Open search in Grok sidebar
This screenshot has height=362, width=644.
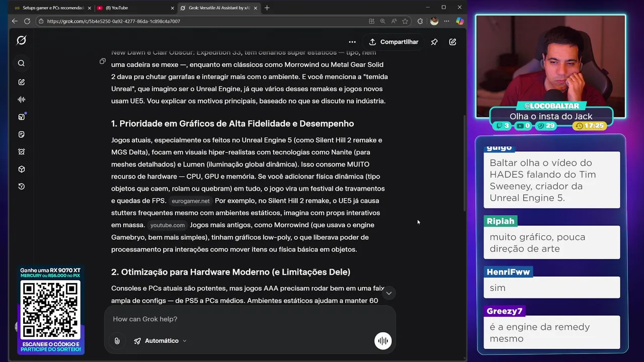[x=21, y=63]
